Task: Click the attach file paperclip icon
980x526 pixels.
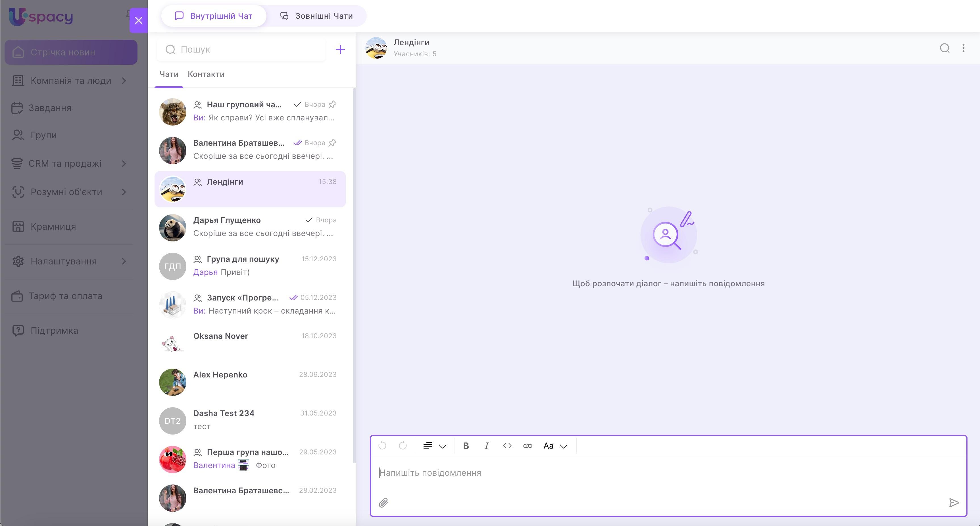Action: point(383,503)
